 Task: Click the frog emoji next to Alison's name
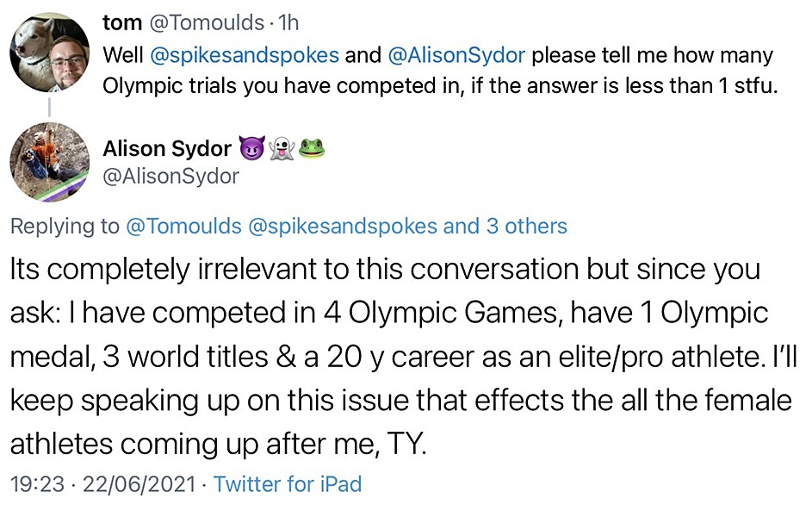312,149
